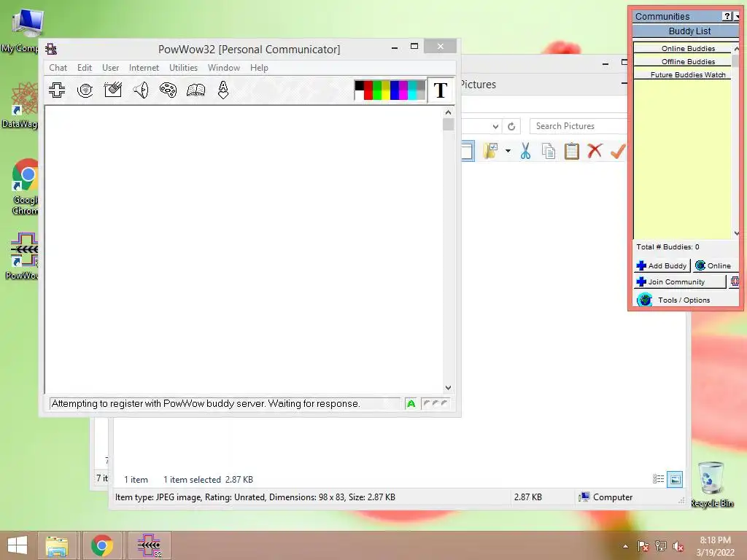The height and width of the screenshot is (560, 747).
Task: Click the orange checkmark icon in Pictures window
Action: click(x=617, y=151)
